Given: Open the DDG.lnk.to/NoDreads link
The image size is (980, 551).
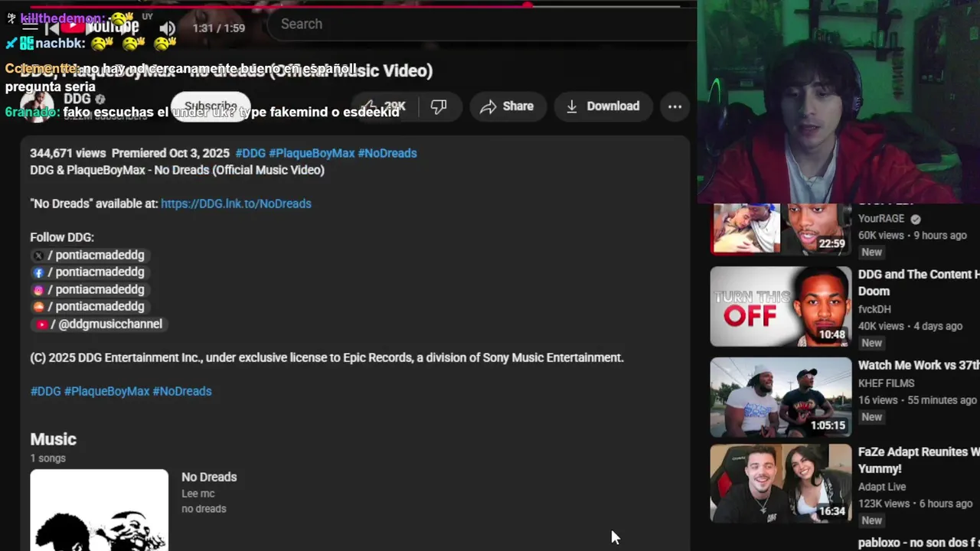Looking at the screenshot, I should tap(236, 204).
